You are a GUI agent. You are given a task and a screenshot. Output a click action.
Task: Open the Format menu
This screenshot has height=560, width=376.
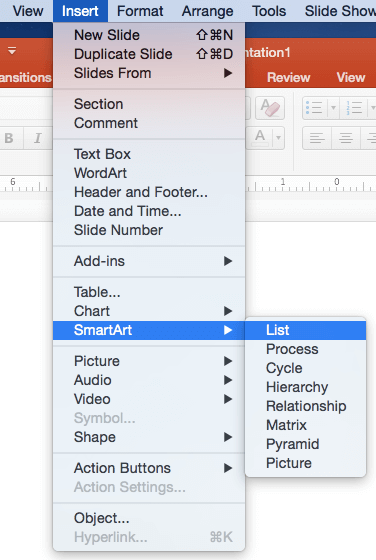(140, 11)
